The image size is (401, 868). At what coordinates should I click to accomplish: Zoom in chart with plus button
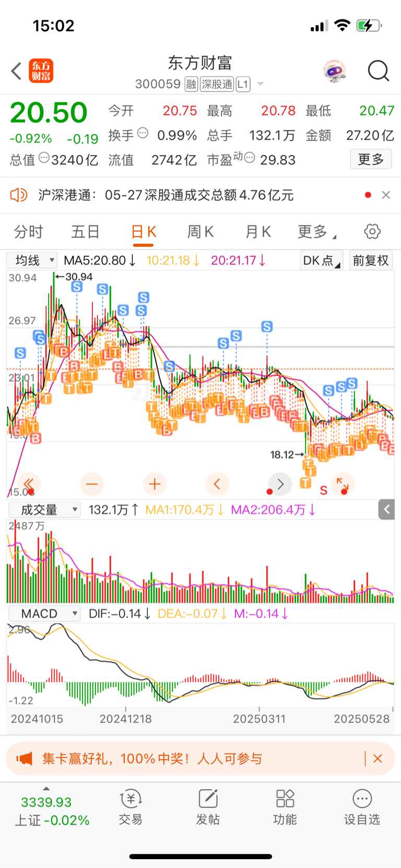[155, 484]
